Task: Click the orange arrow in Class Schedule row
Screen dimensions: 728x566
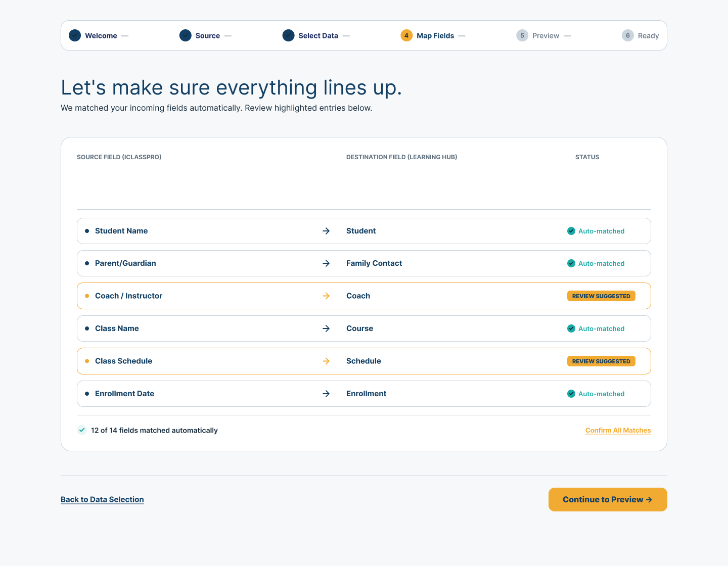Action: pyautogui.click(x=326, y=361)
